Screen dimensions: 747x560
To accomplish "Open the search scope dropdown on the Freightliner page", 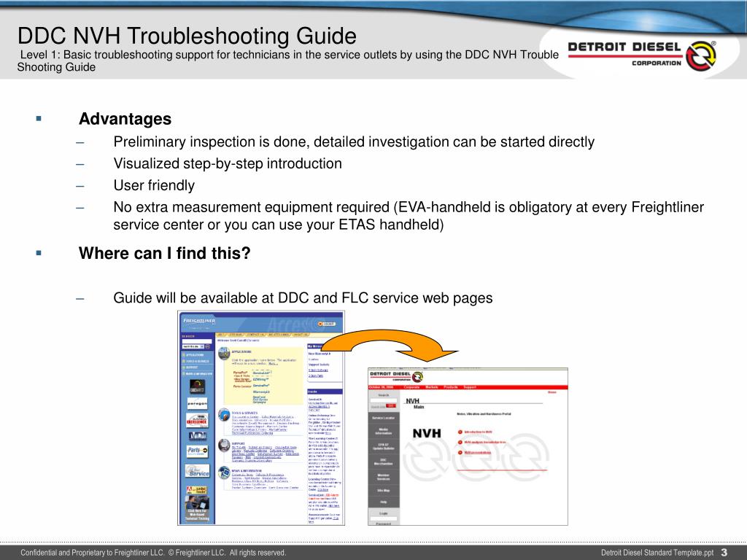I will (x=193, y=346).
